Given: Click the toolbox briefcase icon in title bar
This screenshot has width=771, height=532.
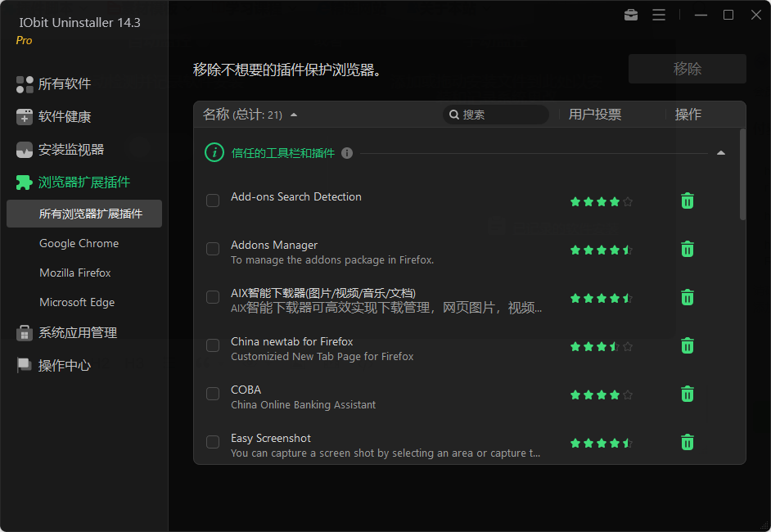Looking at the screenshot, I should (630, 16).
